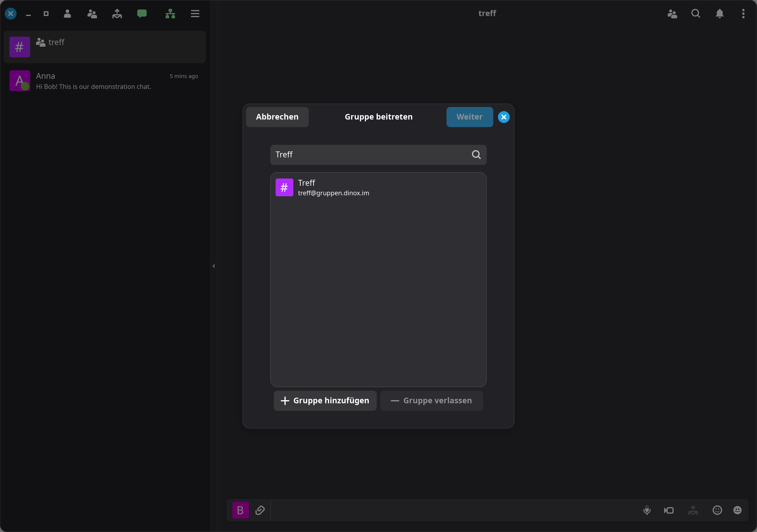This screenshot has width=757, height=532.
Task: Open the filled smiley sticker picker
Action: coord(737,510)
